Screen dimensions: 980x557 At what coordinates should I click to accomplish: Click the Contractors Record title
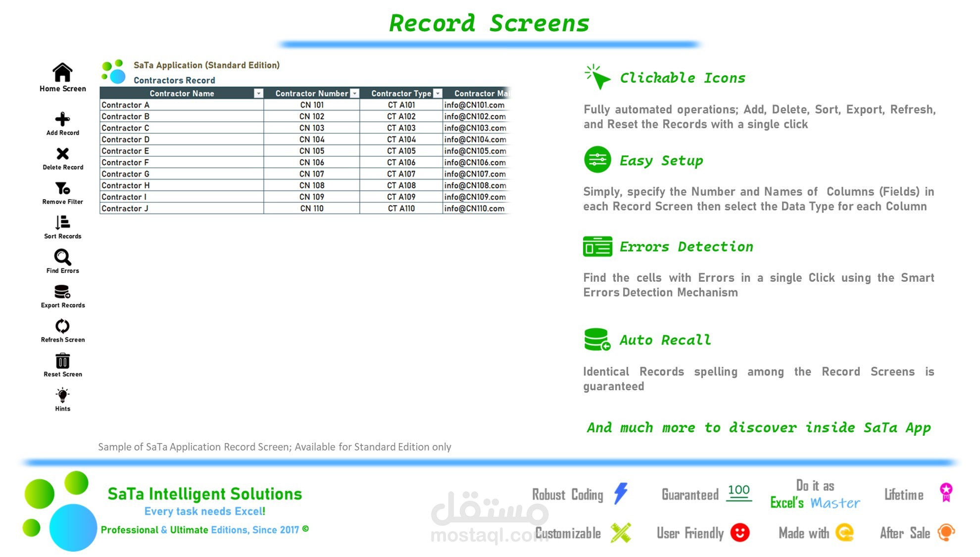(x=174, y=80)
